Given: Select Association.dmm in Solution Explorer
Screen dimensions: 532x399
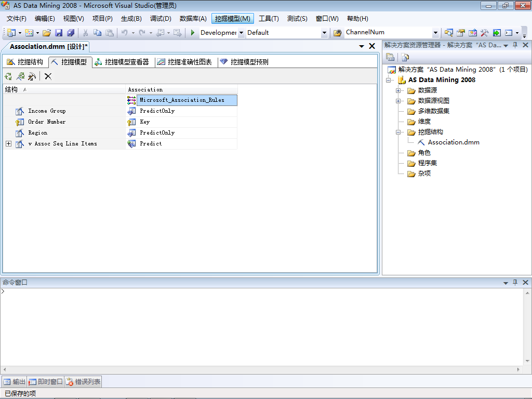Looking at the screenshot, I should 453,142.
